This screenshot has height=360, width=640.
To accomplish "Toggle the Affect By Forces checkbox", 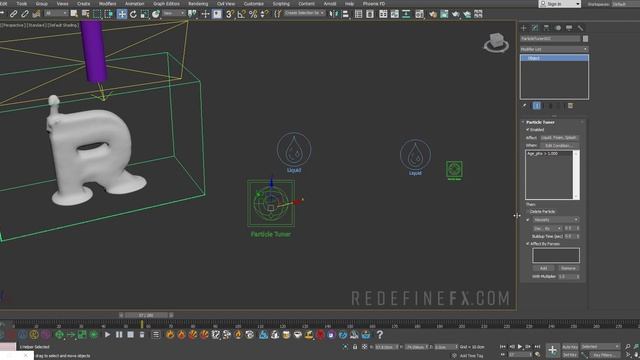I will [527, 244].
